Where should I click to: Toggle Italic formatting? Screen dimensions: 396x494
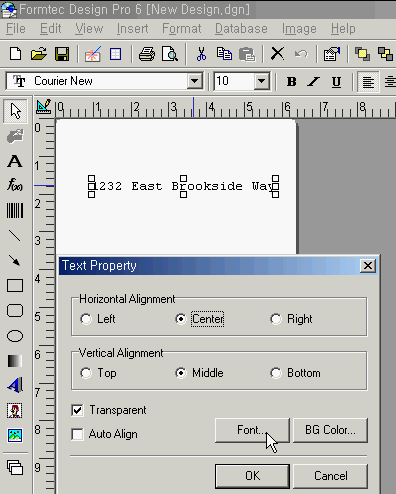[313, 82]
